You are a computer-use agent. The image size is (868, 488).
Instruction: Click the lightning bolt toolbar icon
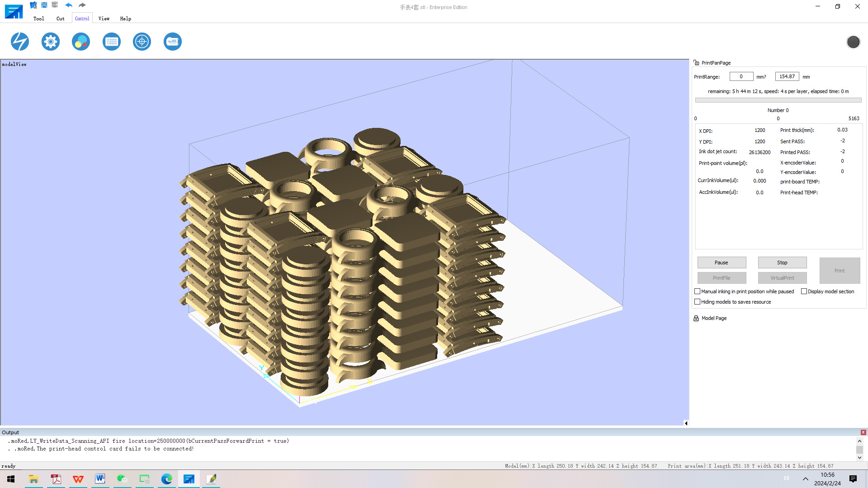tap(20, 42)
